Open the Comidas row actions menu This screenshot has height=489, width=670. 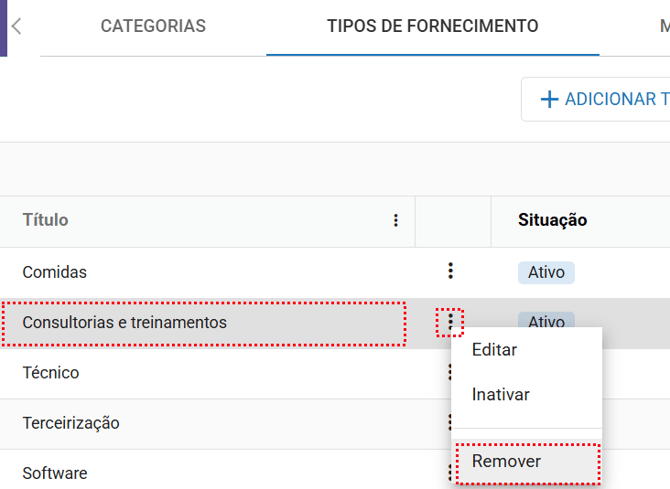pos(451,271)
